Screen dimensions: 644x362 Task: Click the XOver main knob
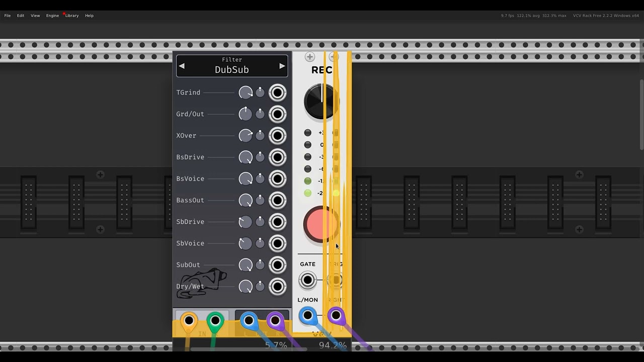pyautogui.click(x=246, y=136)
